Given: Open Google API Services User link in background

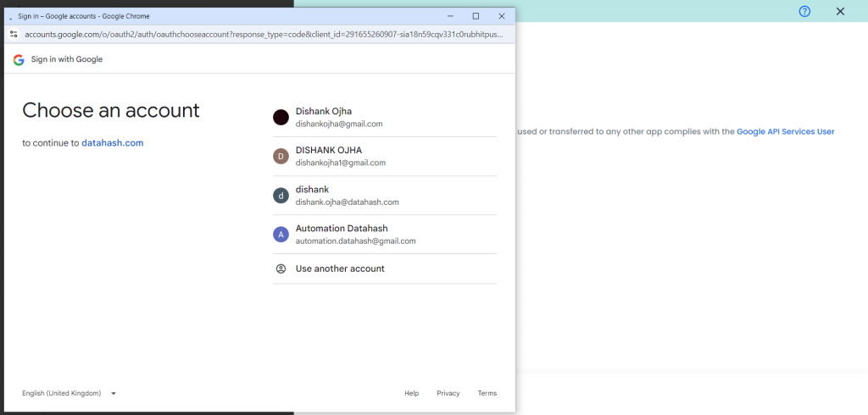Looking at the screenshot, I should click(x=785, y=131).
